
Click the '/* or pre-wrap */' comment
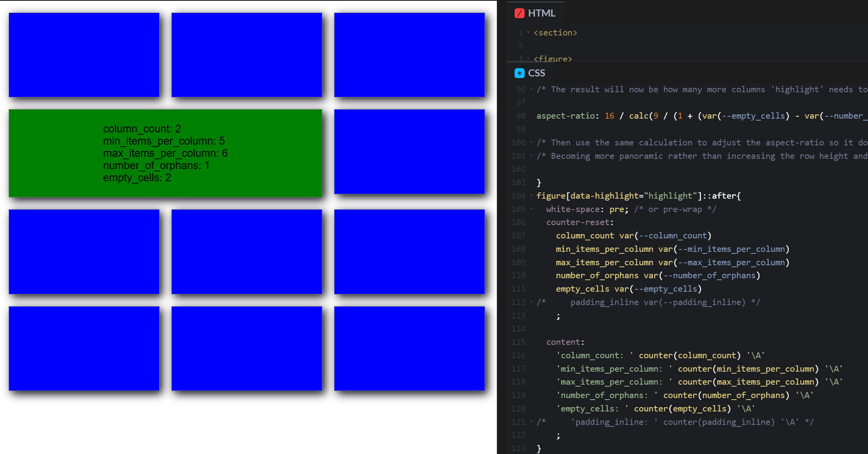(x=675, y=209)
